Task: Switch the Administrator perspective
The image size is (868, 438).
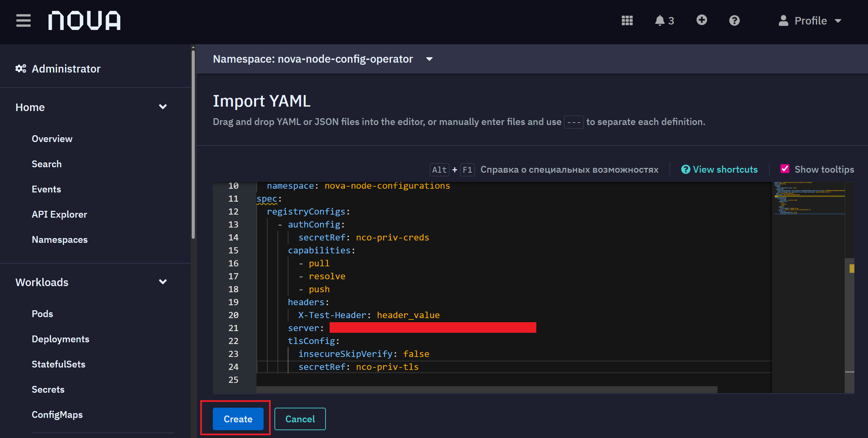Action: pos(58,68)
